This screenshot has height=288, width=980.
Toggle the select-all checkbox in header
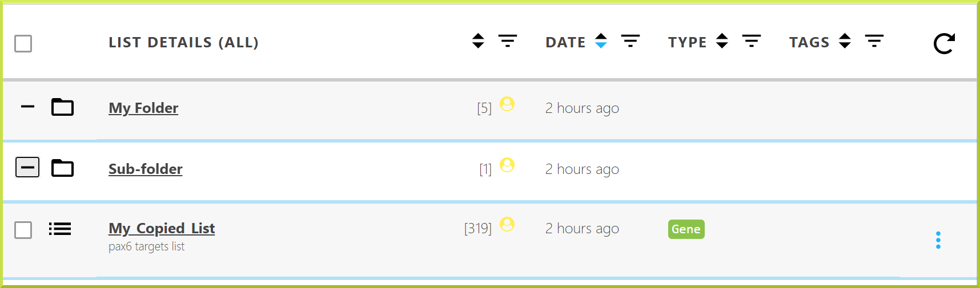coord(23,43)
